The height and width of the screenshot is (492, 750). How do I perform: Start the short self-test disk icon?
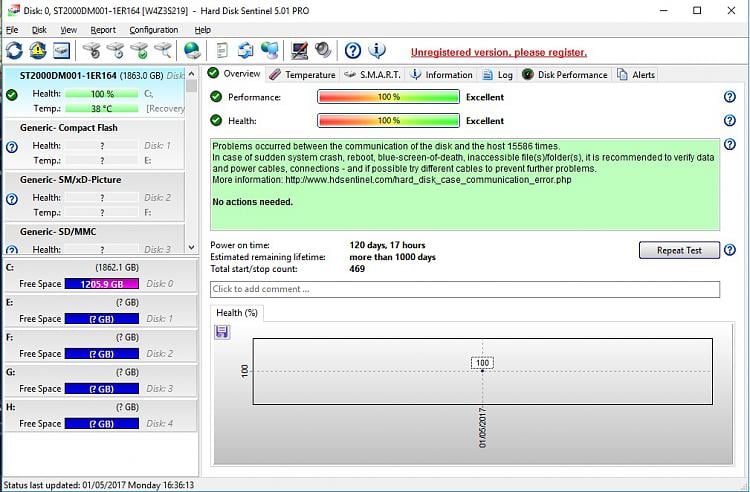(x=91, y=50)
